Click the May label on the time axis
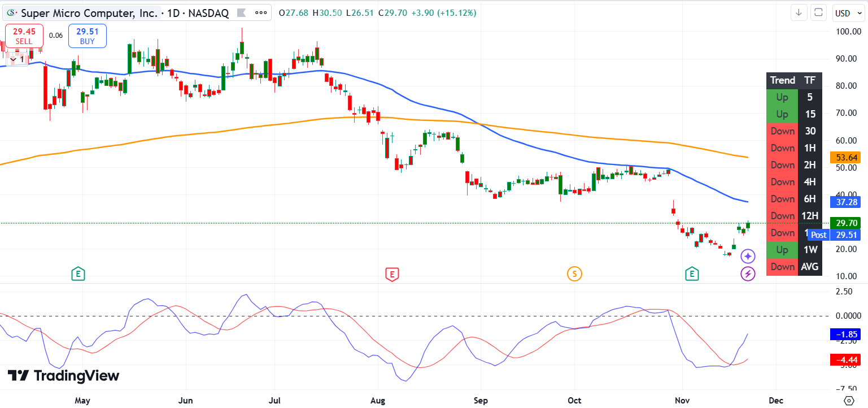The image size is (868, 408). click(x=82, y=401)
